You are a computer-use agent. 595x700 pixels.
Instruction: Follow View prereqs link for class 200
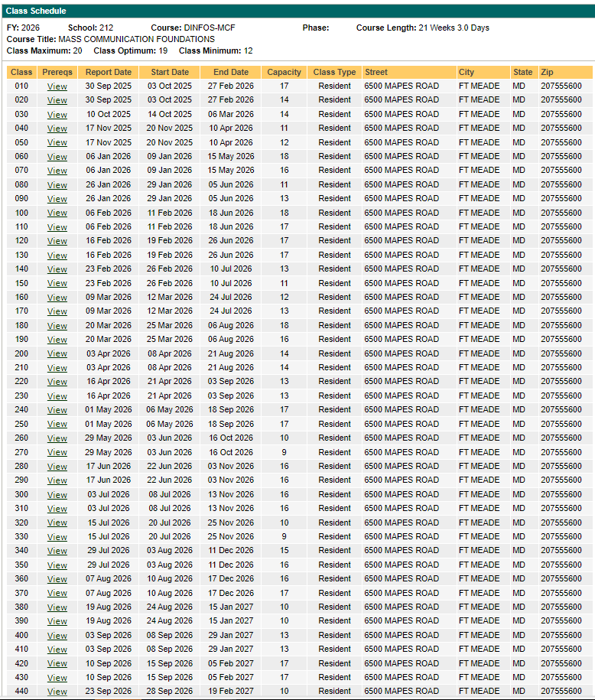(x=57, y=354)
